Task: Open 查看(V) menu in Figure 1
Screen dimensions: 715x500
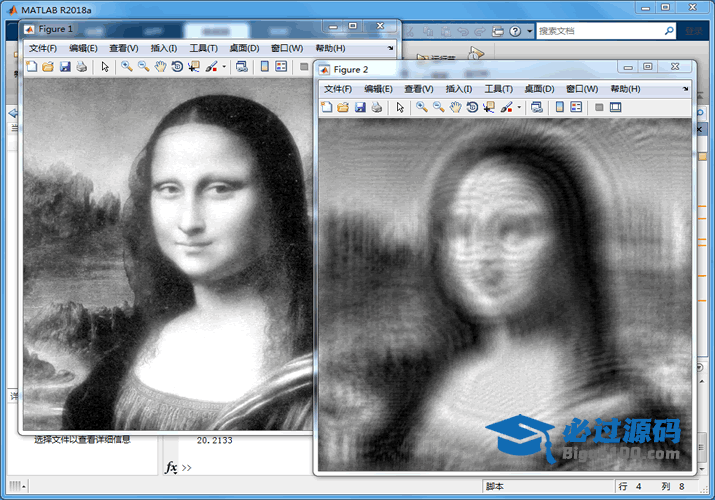Action: click(124, 48)
